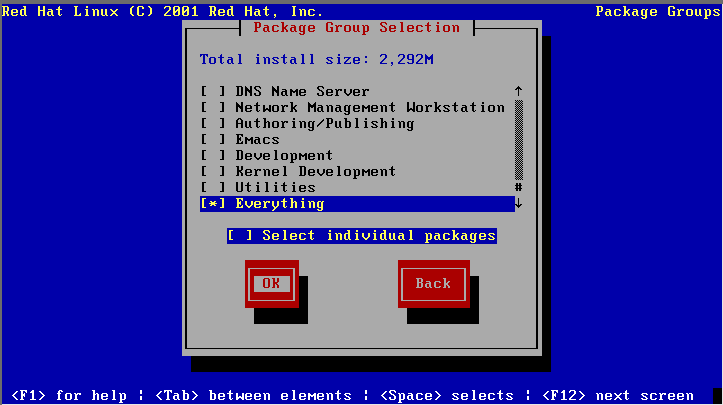
Task: Select the Development package group checkbox
Action: (213, 156)
